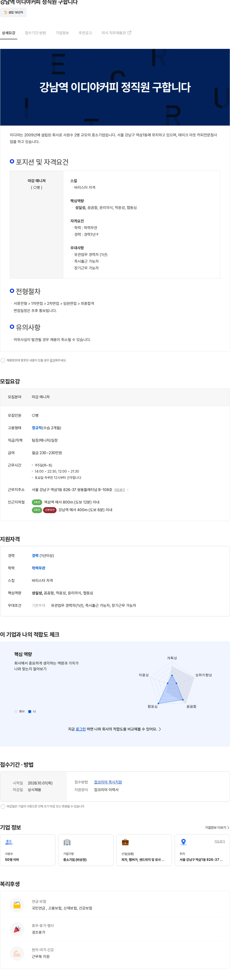Open the 문의 link in the notice
The image size is (230, 980).
(x=52, y=360)
